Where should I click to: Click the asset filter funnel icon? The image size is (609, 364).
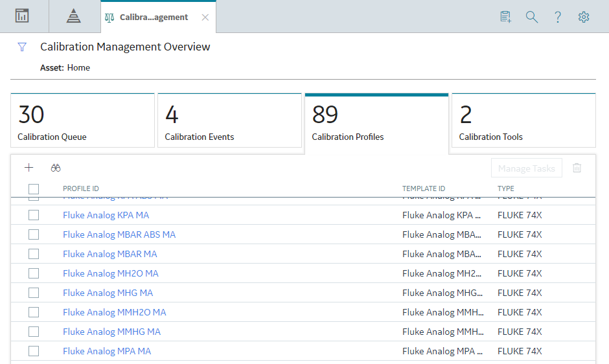[x=22, y=47]
